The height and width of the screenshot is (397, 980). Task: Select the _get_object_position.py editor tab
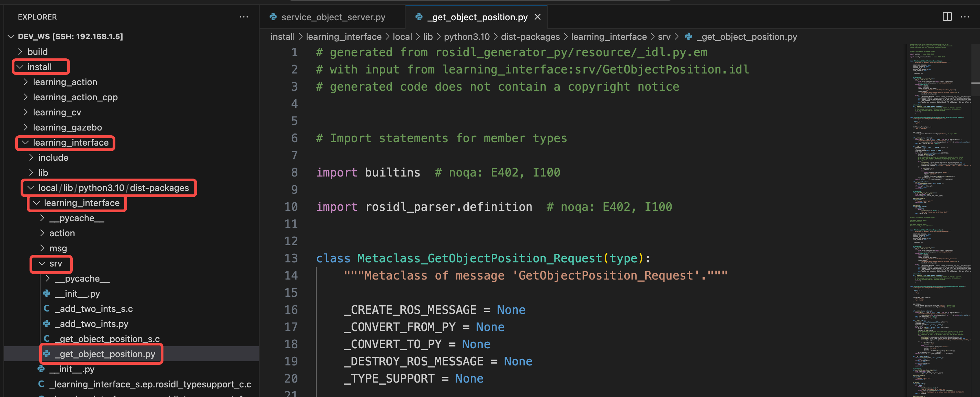tap(477, 17)
